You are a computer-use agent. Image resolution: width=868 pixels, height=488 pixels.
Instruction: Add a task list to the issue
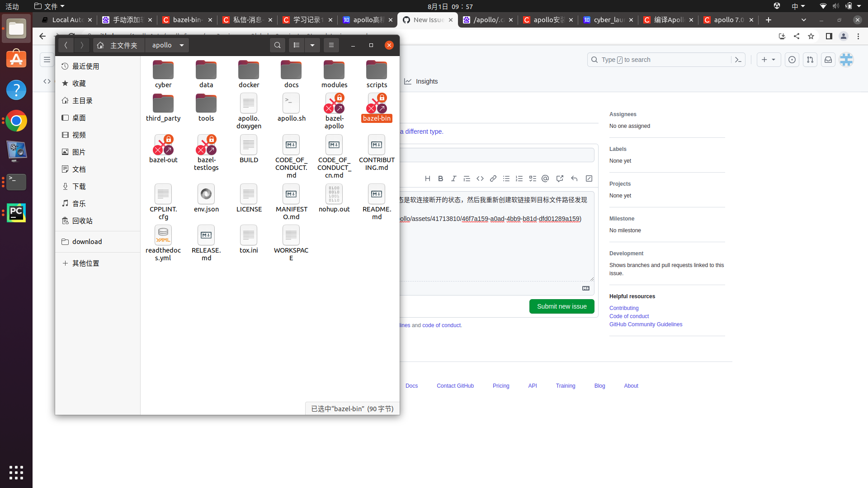532,178
